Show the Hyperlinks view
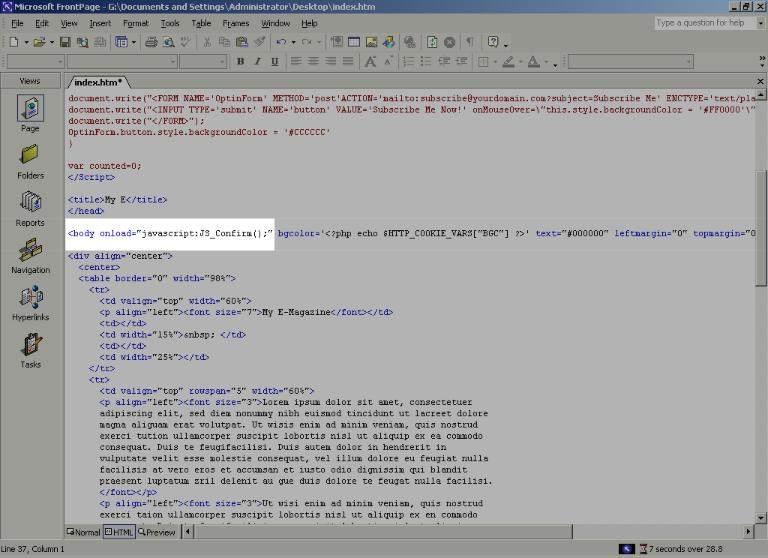768x558 pixels. [x=30, y=303]
